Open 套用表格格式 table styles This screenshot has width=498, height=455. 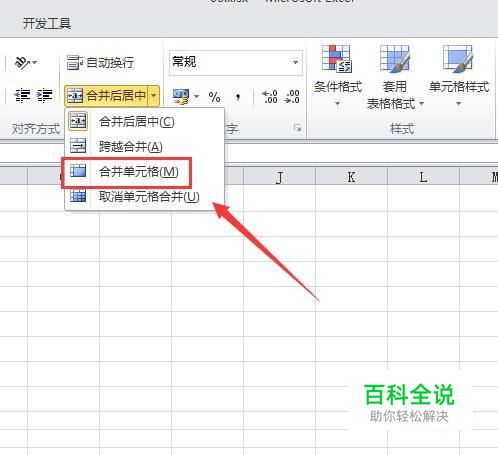(x=395, y=77)
